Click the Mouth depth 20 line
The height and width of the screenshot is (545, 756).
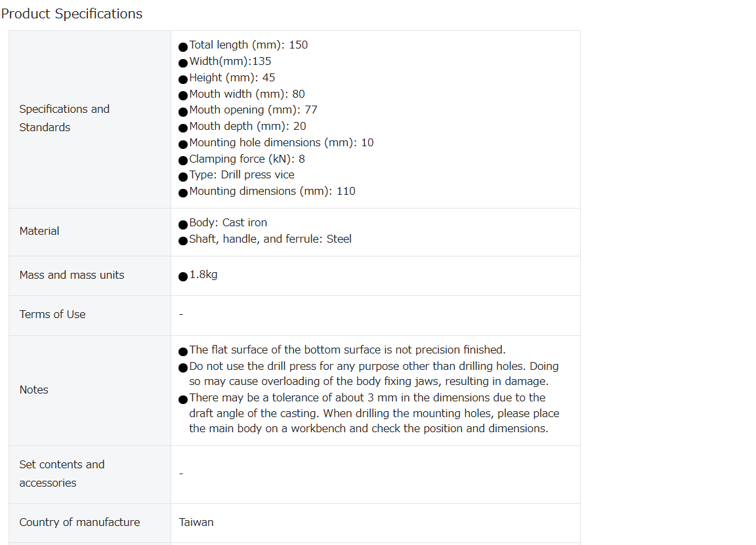point(247,127)
